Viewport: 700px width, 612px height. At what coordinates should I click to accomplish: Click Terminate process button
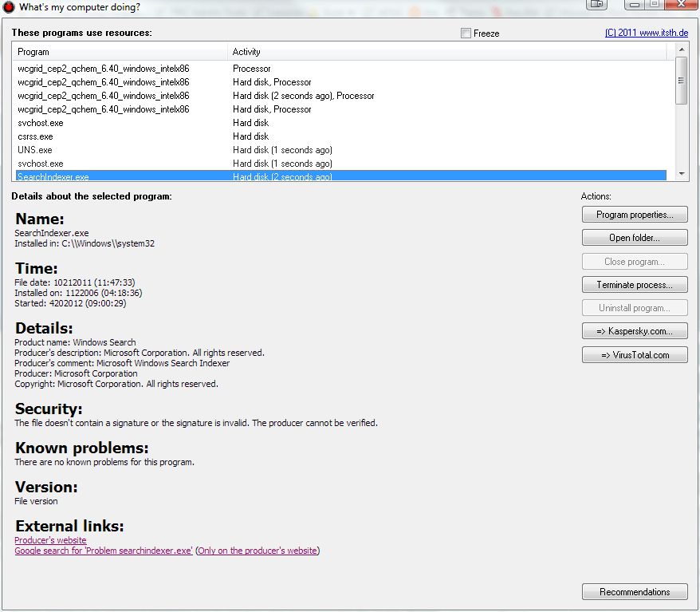click(x=635, y=285)
